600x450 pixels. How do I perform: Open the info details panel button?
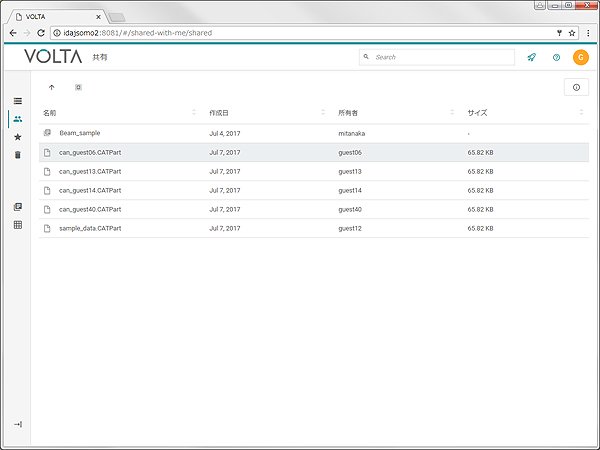click(x=576, y=87)
